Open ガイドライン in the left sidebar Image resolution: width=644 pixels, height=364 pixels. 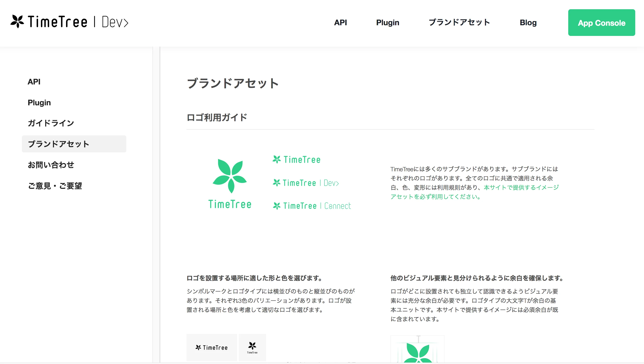[x=51, y=123]
